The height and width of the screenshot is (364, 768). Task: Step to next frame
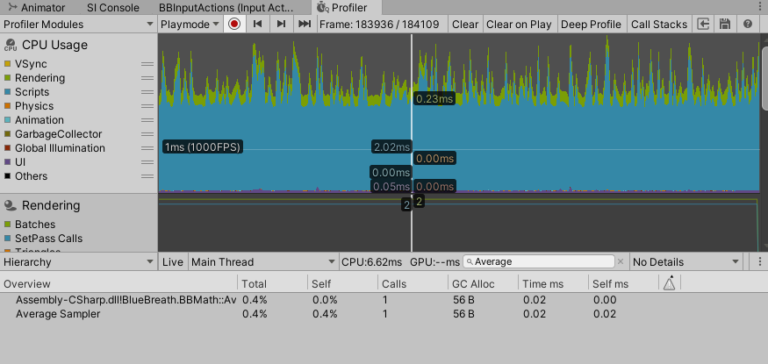pyautogui.click(x=281, y=24)
